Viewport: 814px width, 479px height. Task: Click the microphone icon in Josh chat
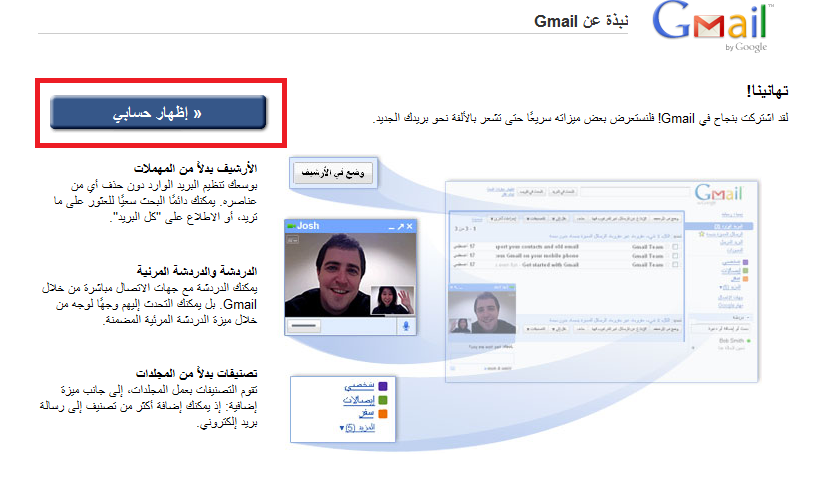pyautogui.click(x=406, y=326)
